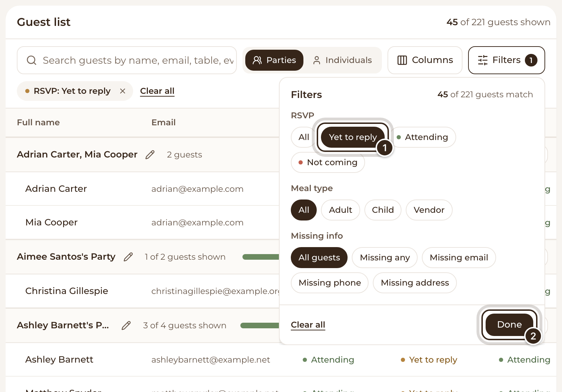Edit Ashley Barnett's party pencil icon

coord(126,325)
